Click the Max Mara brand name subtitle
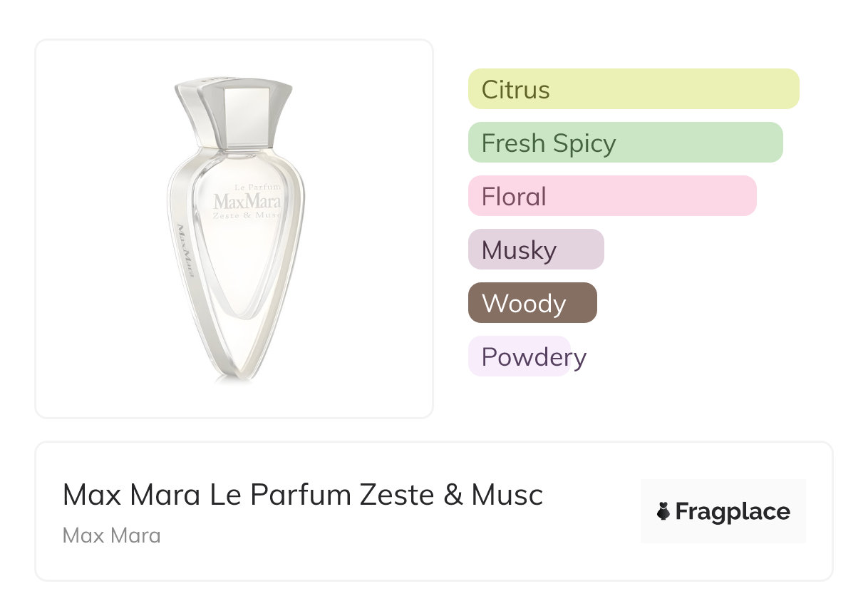The image size is (868, 616). (x=112, y=535)
